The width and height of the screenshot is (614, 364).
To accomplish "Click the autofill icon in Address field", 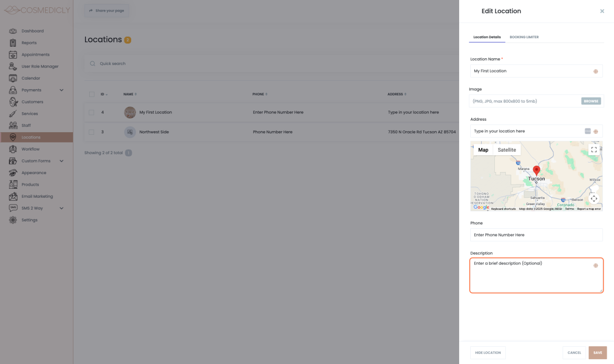I will pos(587,131).
